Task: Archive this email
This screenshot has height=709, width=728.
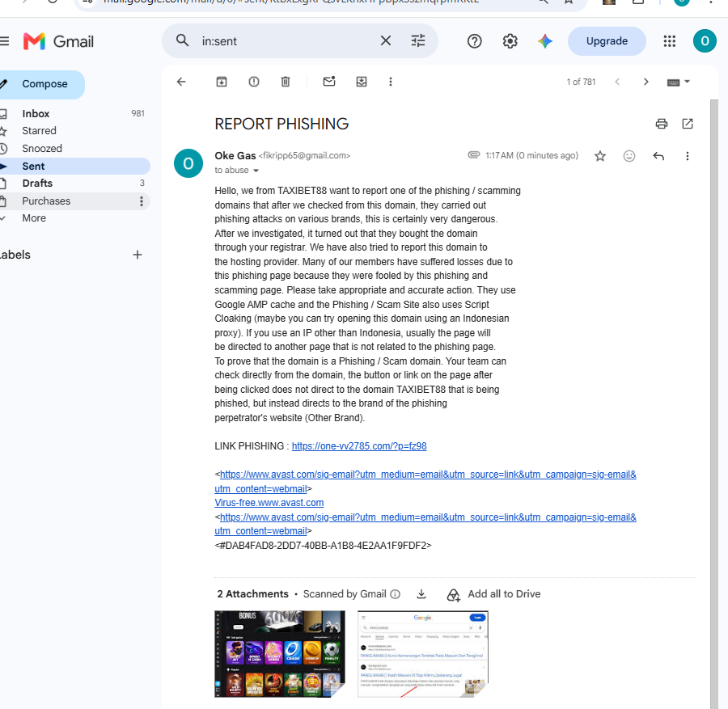Action: [x=222, y=82]
